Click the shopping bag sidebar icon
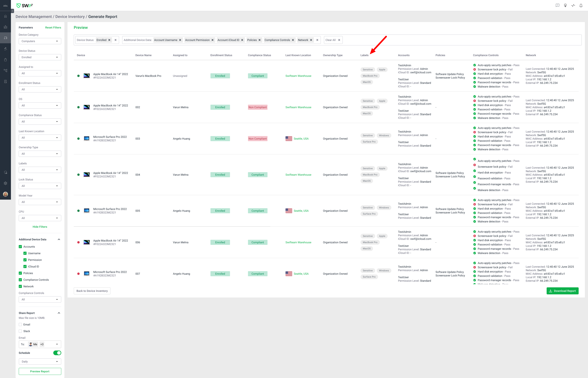Image resolution: width=588 pixels, height=378 pixels. [5, 60]
